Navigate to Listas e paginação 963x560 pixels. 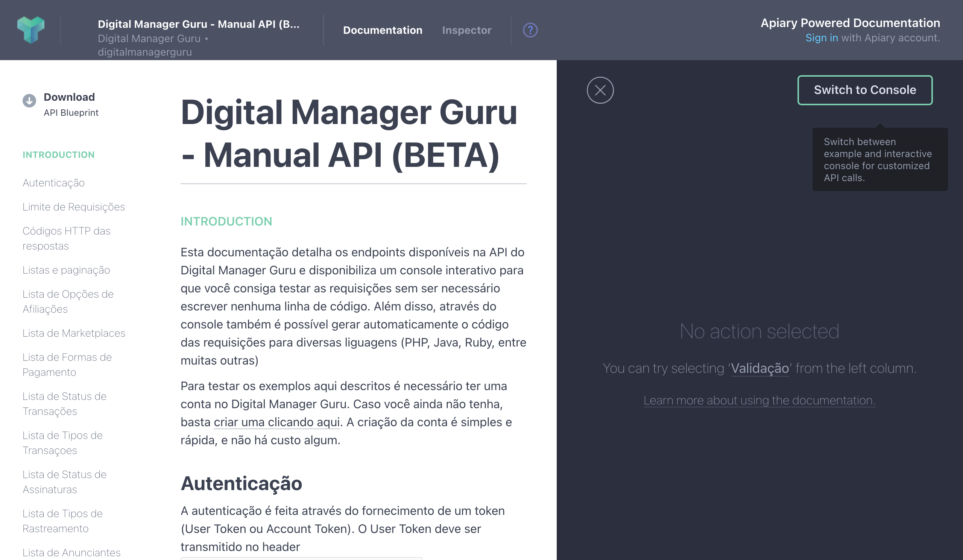pos(66,270)
